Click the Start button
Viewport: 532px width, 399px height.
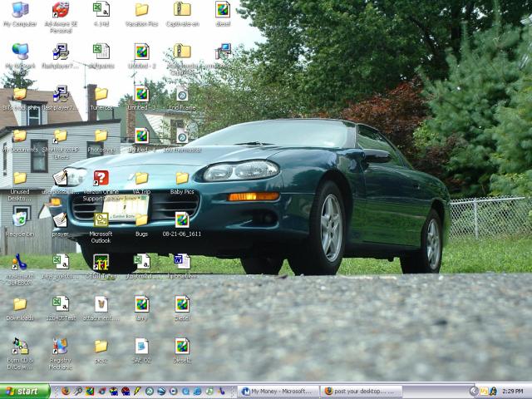(x=25, y=391)
